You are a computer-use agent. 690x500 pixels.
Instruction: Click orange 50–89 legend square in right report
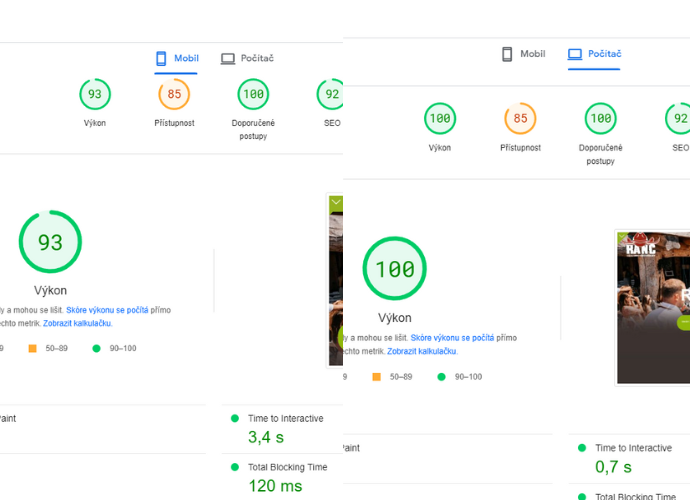(377, 377)
